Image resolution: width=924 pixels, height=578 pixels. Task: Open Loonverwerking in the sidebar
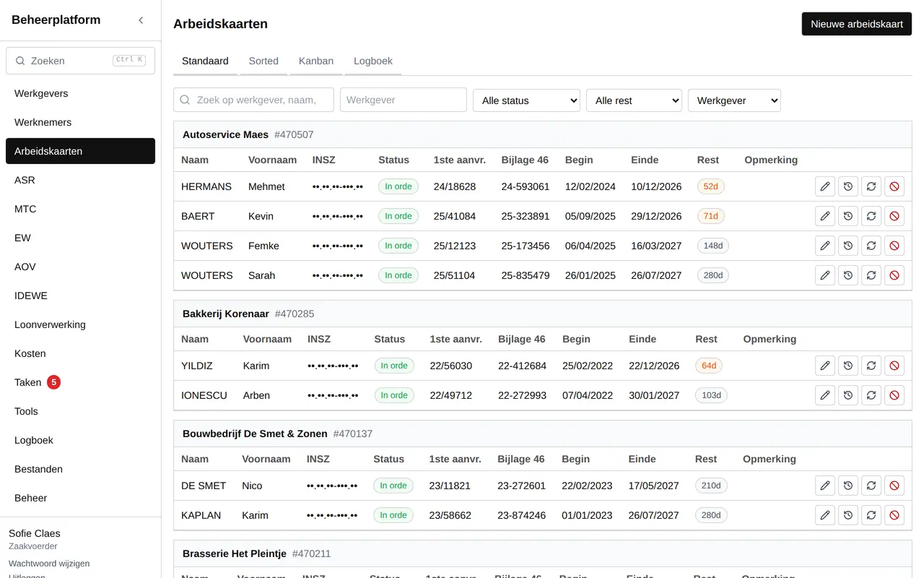coord(80,324)
